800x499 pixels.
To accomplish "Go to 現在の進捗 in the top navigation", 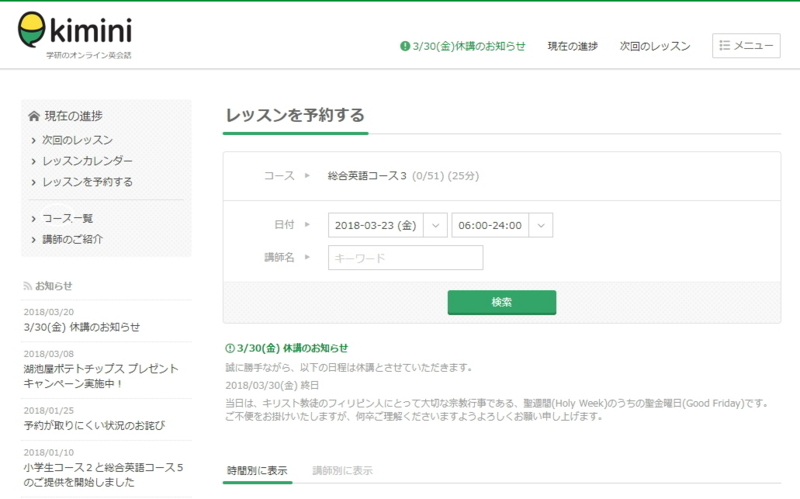I will pos(572,46).
